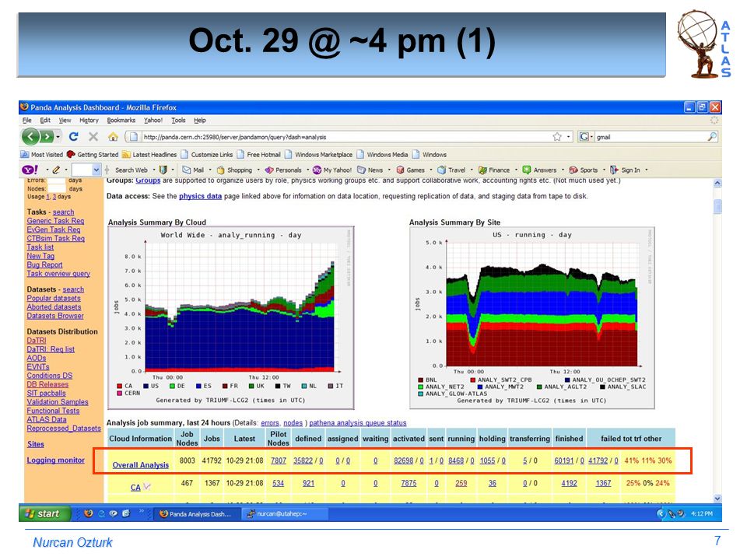Open the DaTRI: Req list link
747x560 pixels.
click(x=51, y=349)
